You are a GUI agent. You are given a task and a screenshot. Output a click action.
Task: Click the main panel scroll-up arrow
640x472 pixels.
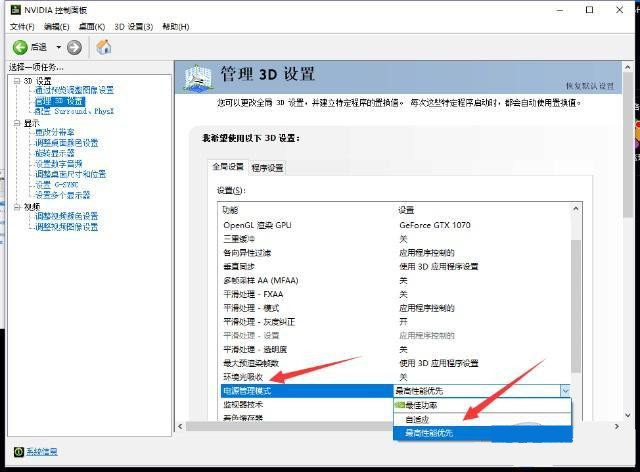coord(628,67)
